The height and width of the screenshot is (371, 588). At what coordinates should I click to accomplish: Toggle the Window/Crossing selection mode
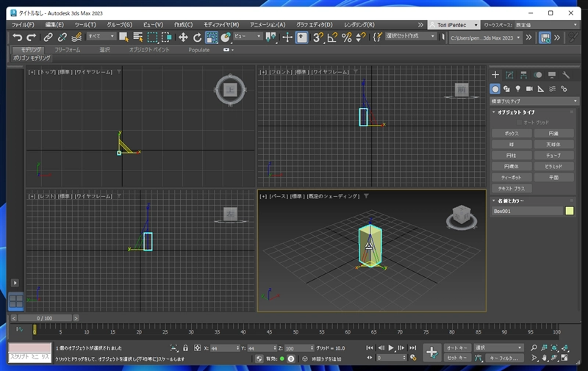167,37
